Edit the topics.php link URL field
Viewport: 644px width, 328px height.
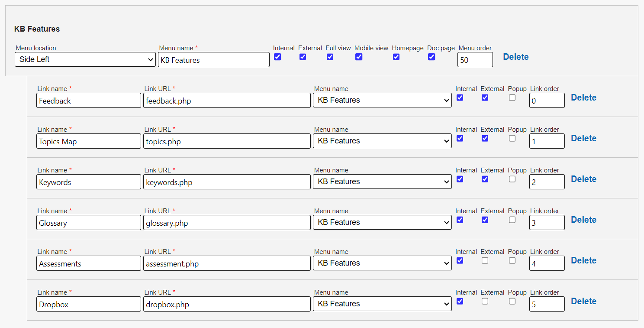pyautogui.click(x=227, y=141)
